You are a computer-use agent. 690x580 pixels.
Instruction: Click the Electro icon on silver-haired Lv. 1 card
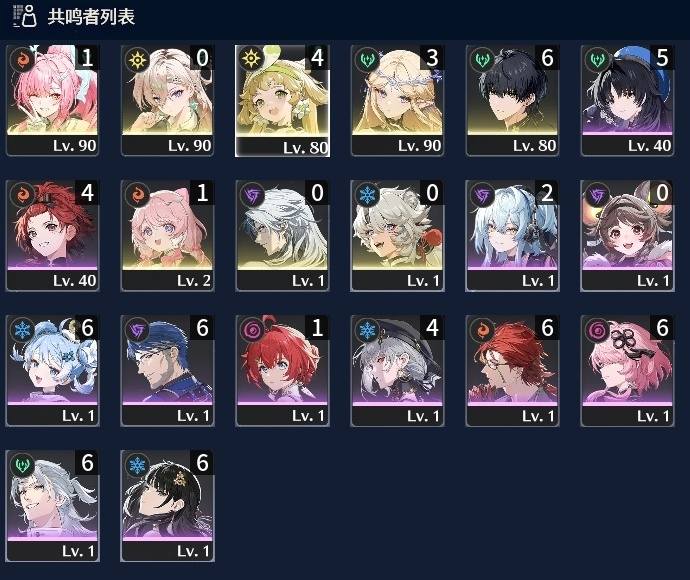[x=252, y=194]
